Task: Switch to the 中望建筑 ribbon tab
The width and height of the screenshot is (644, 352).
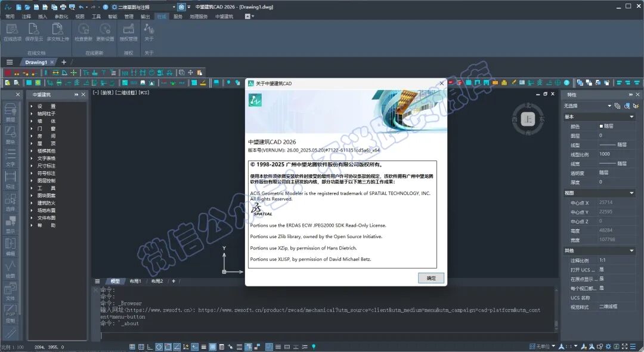Action: (224, 17)
